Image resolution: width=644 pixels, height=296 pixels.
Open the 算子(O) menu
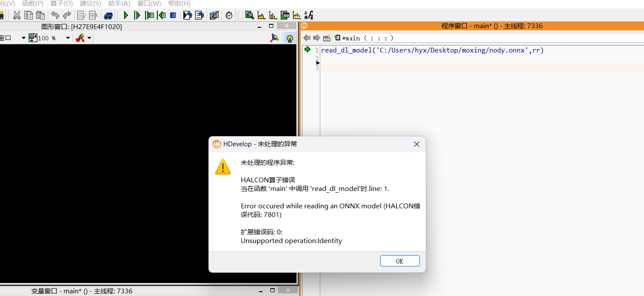62,3
